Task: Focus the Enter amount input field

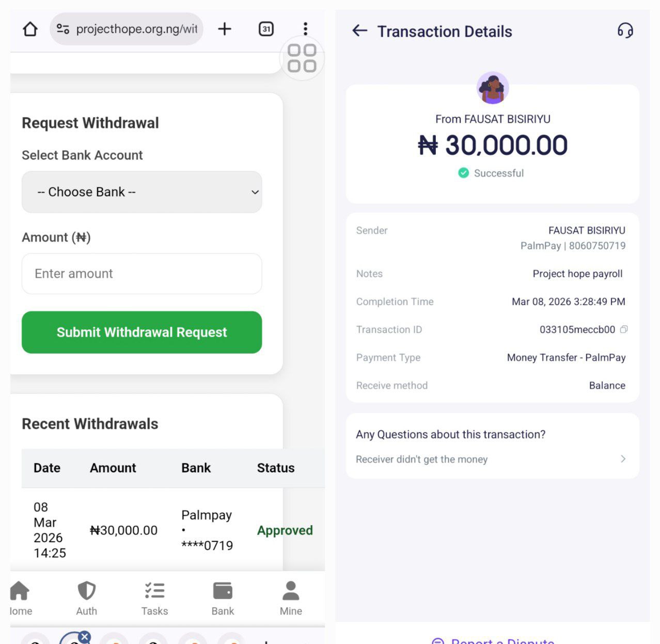Action: [x=142, y=274]
